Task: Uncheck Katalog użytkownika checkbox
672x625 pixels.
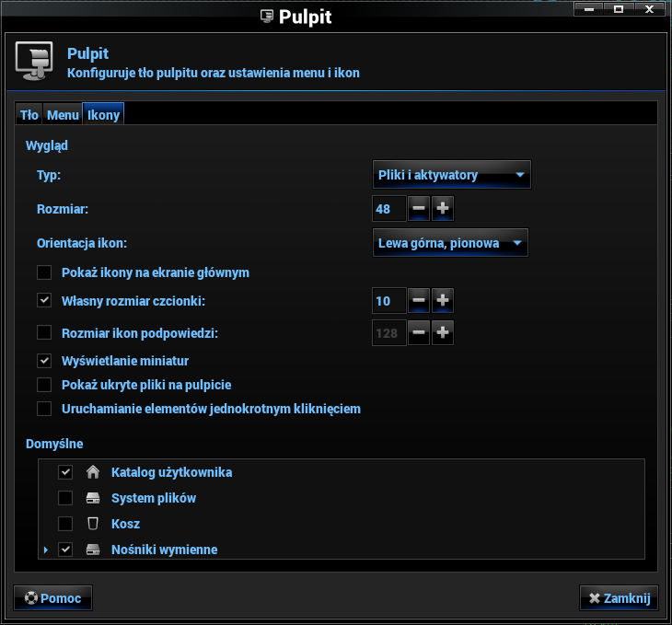Action: pos(65,472)
